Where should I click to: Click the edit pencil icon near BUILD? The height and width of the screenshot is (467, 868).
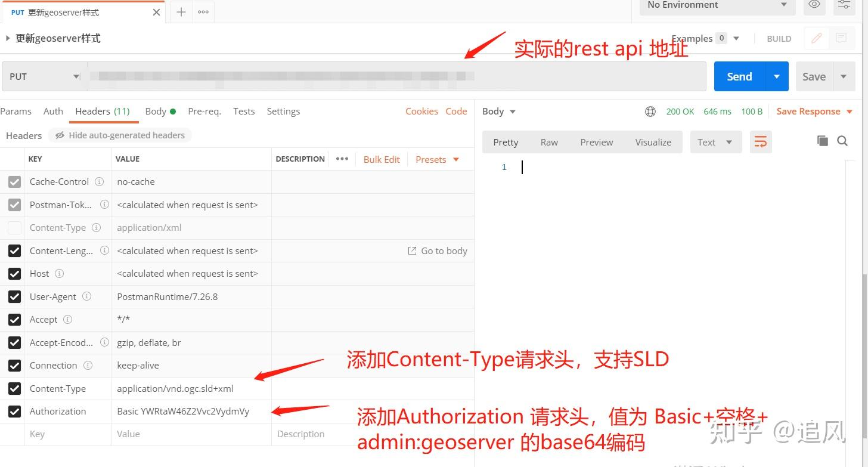click(816, 38)
